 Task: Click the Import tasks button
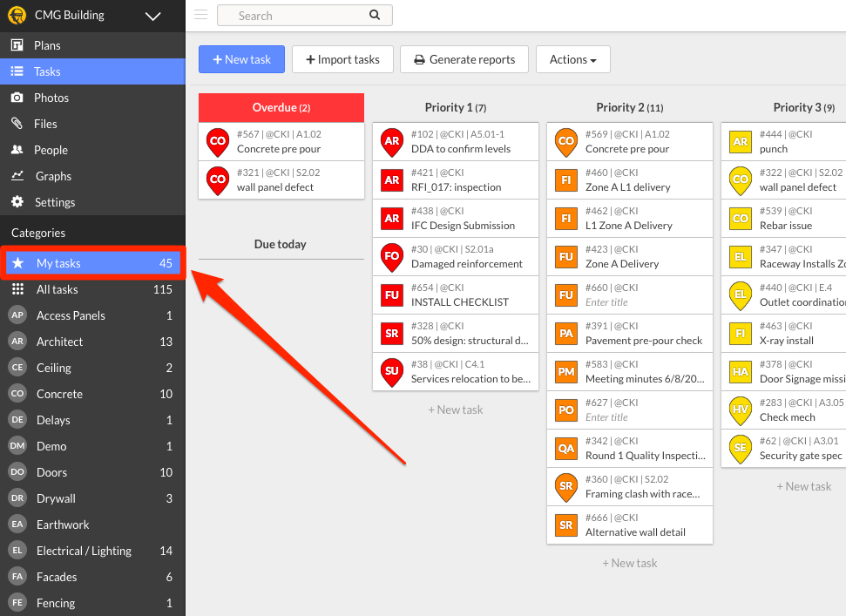[342, 59]
